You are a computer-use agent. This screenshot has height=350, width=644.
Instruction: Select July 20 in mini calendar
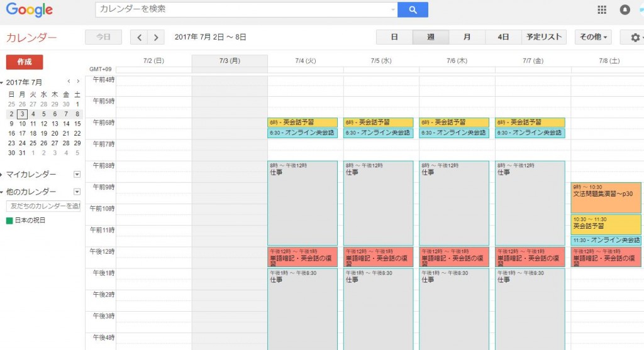coord(55,133)
